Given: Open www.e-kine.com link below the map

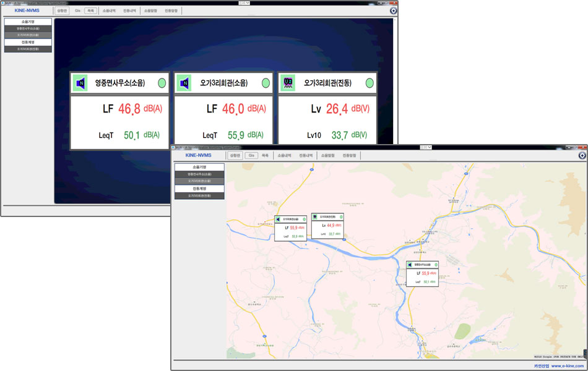Looking at the screenshot, I should 567,365.
